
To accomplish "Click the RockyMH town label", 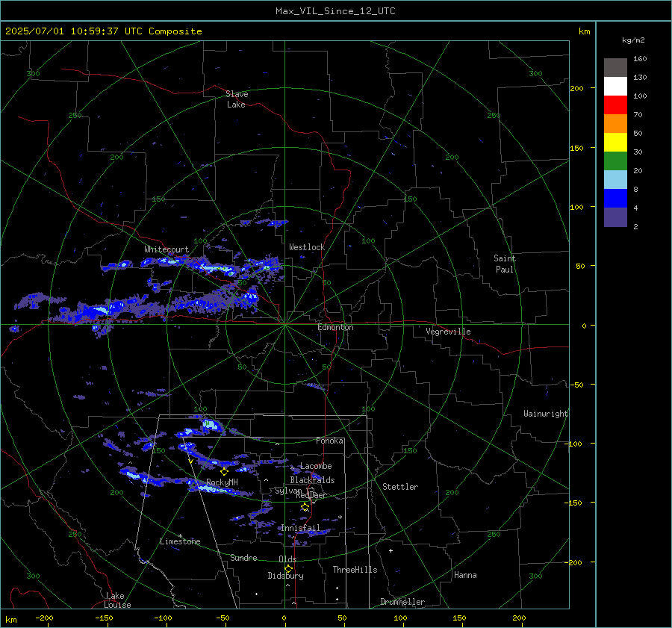I will 222,482.
